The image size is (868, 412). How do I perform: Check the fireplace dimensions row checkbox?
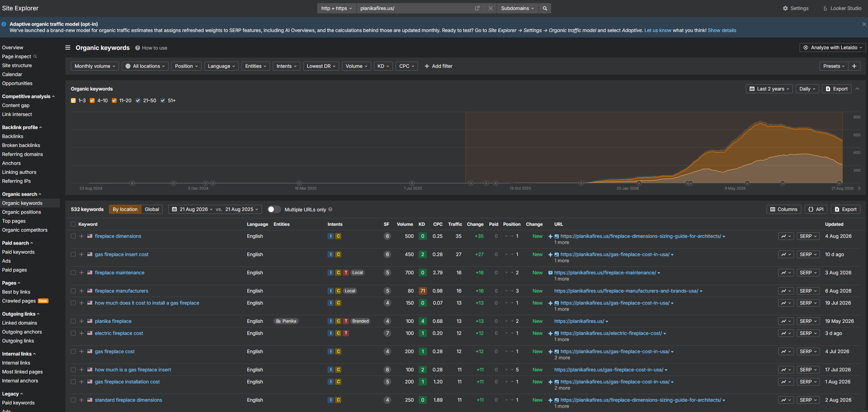[x=73, y=236]
